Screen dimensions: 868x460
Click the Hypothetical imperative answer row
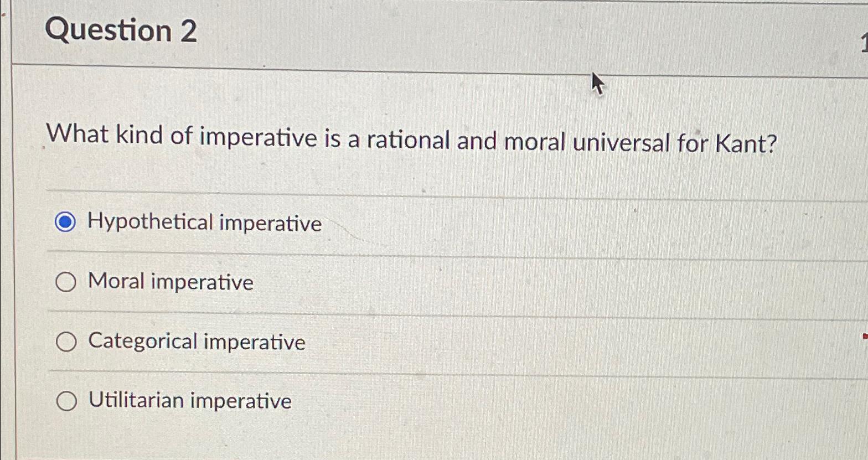coord(387,223)
